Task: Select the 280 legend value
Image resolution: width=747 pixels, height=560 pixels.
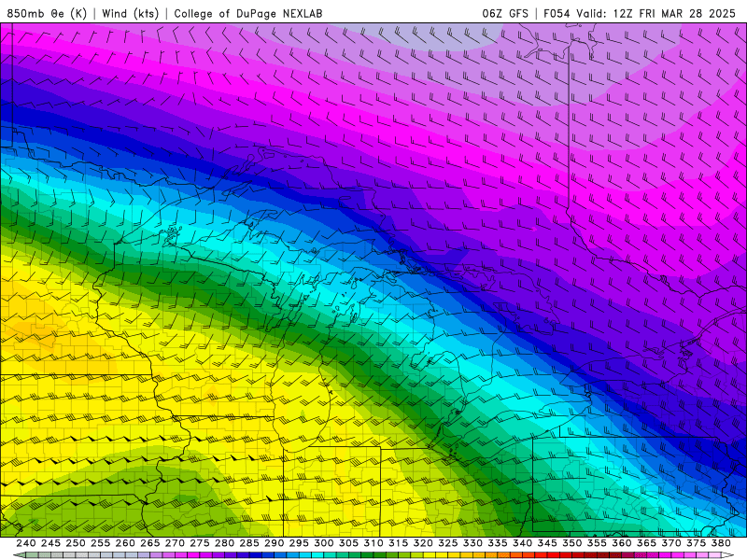Action: coord(224,543)
